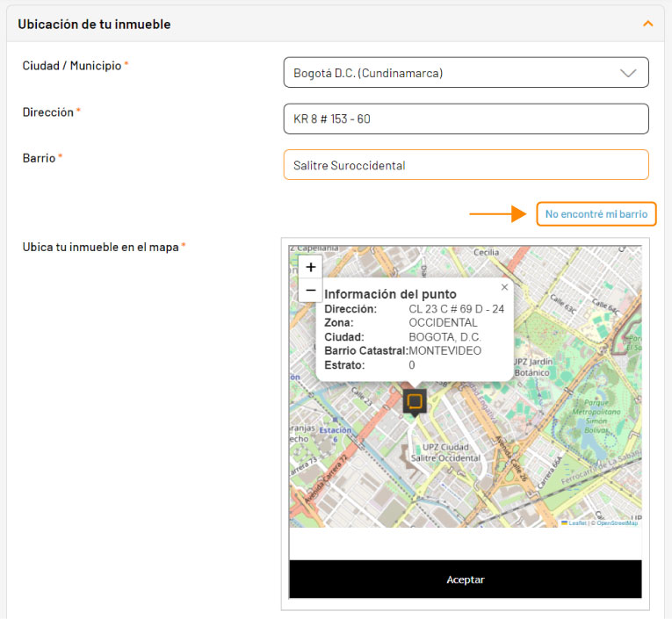Viewport: 672px width, 619px height.
Task: Zoom in on the map
Action: [x=310, y=267]
